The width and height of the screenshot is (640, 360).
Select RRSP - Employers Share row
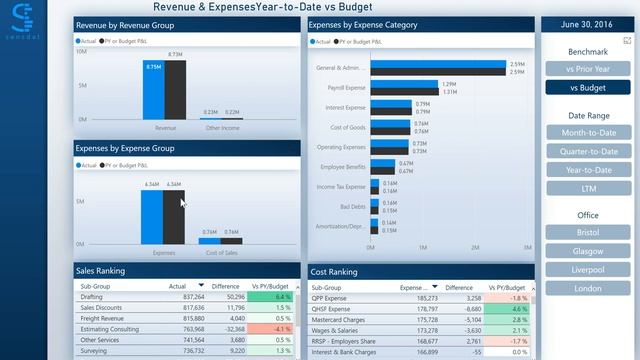419,341
